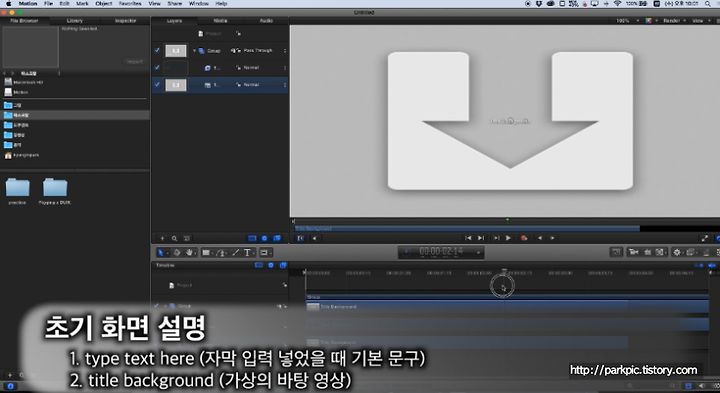
Task: Select the Title Background clip in Timeline
Action: [507, 307]
